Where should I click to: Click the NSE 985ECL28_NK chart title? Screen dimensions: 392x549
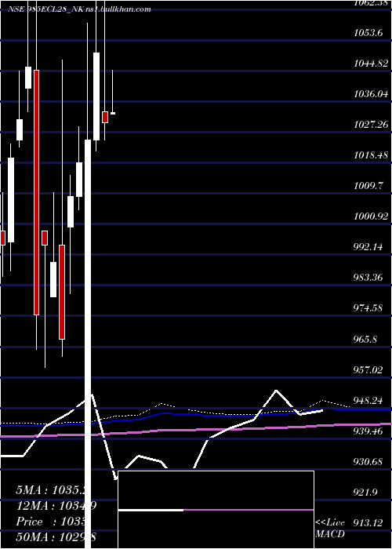[79, 9]
